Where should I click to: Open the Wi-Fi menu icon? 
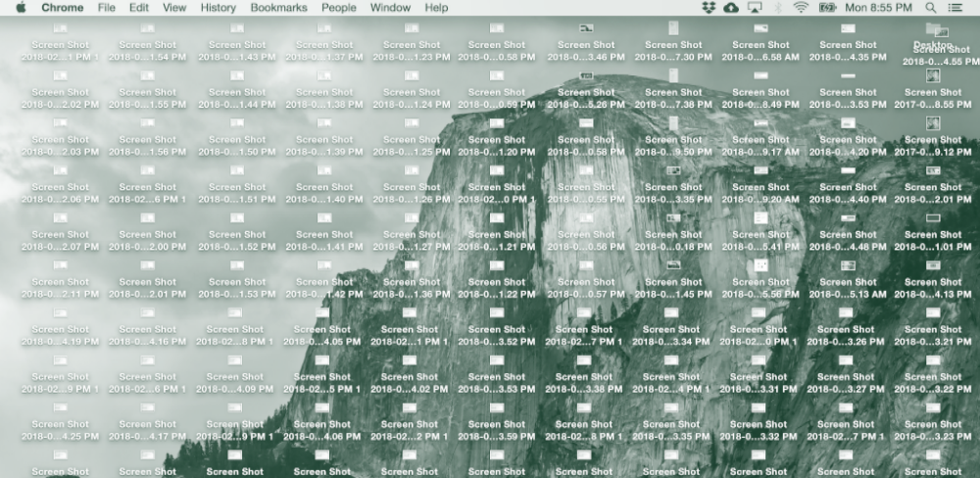[801, 8]
